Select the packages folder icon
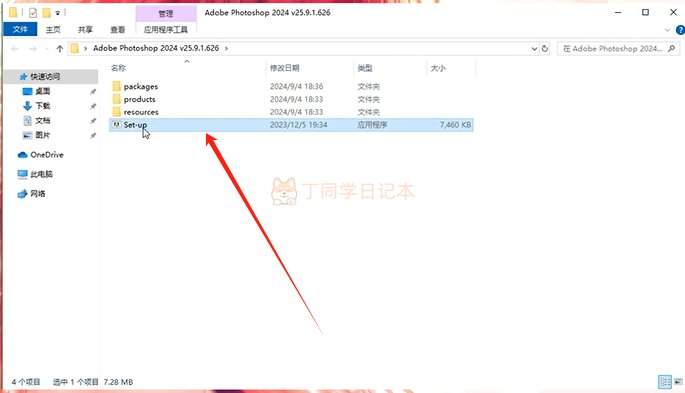Viewport: 685px width, 393px height. tap(116, 86)
